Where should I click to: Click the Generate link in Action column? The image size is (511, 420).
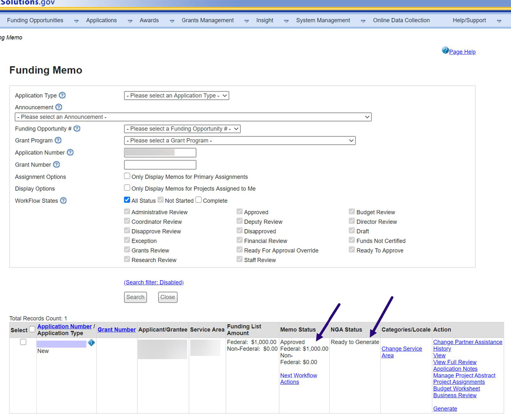pos(445,409)
